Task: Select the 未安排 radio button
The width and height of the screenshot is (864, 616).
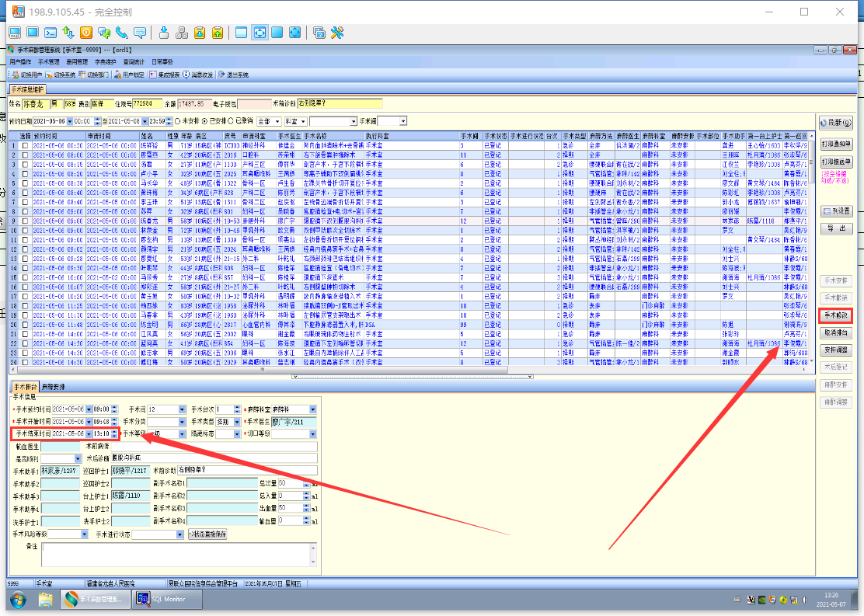Action: 178,121
